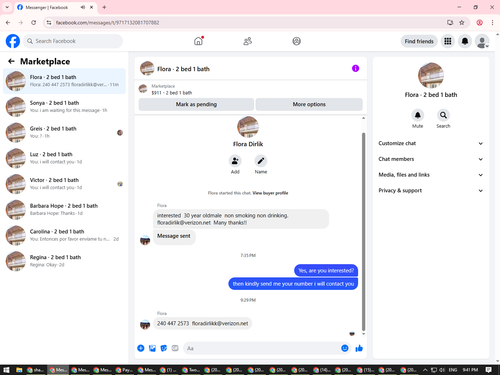Add people to the Flora Dirlik chat
Image resolution: width=500 pixels, height=375 pixels.
(235, 161)
